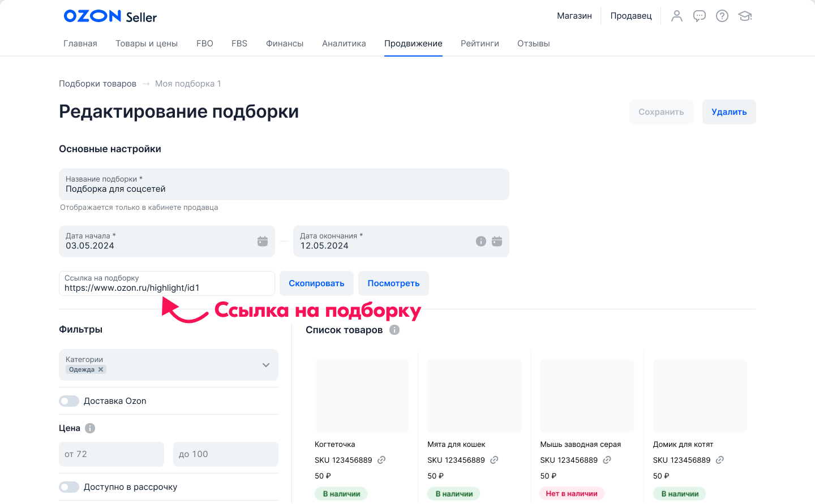
Task: Click В наличии badge under Когтеточка
Action: point(341,494)
